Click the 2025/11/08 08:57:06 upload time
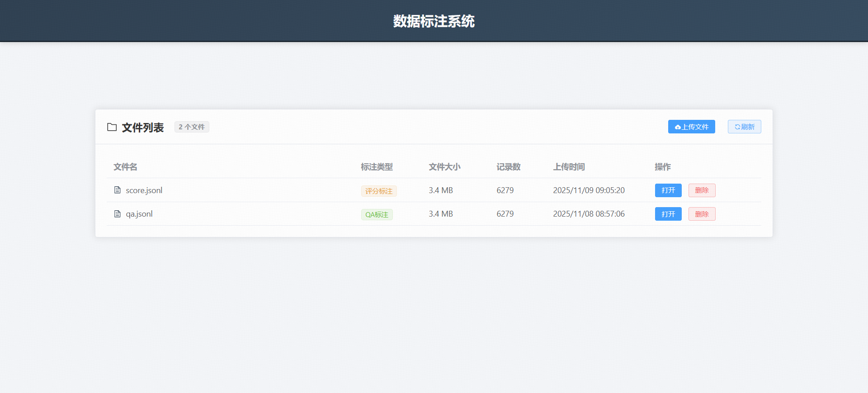868x393 pixels. pos(589,214)
